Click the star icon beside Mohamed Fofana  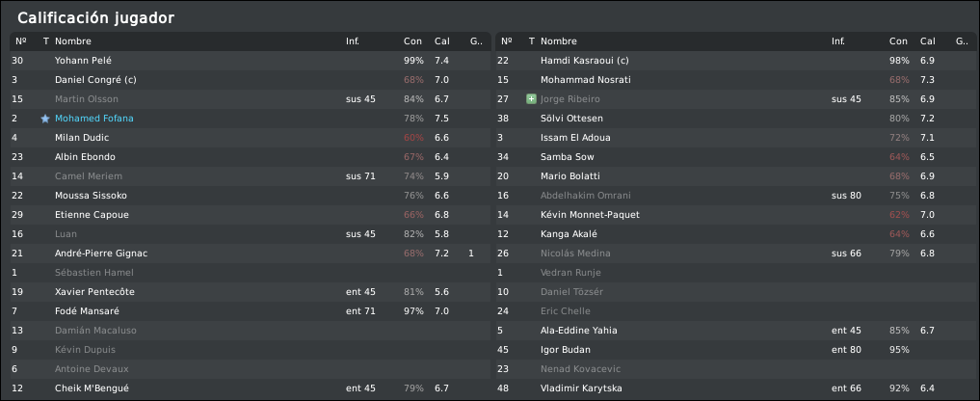point(45,119)
